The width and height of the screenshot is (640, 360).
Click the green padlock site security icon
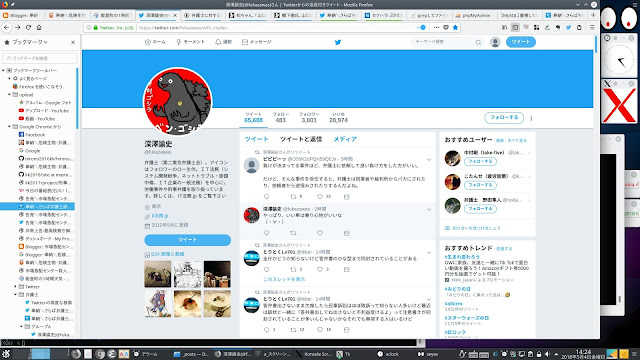click(x=96, y=28)
